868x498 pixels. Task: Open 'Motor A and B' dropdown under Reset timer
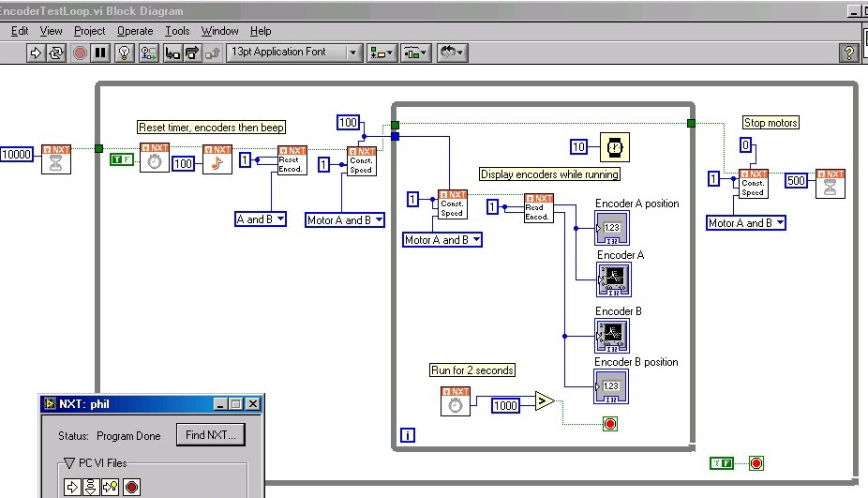[x=345, y=219]
